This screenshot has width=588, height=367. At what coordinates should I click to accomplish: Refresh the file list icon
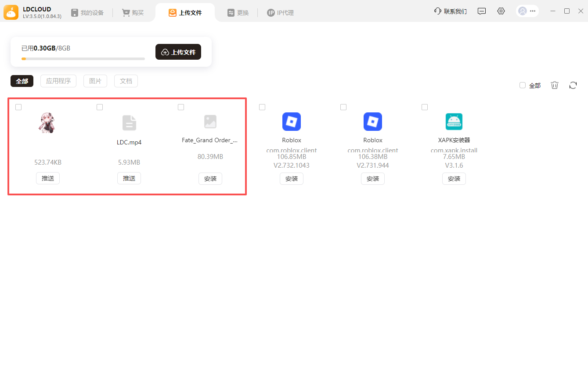(x=573, y=85)
